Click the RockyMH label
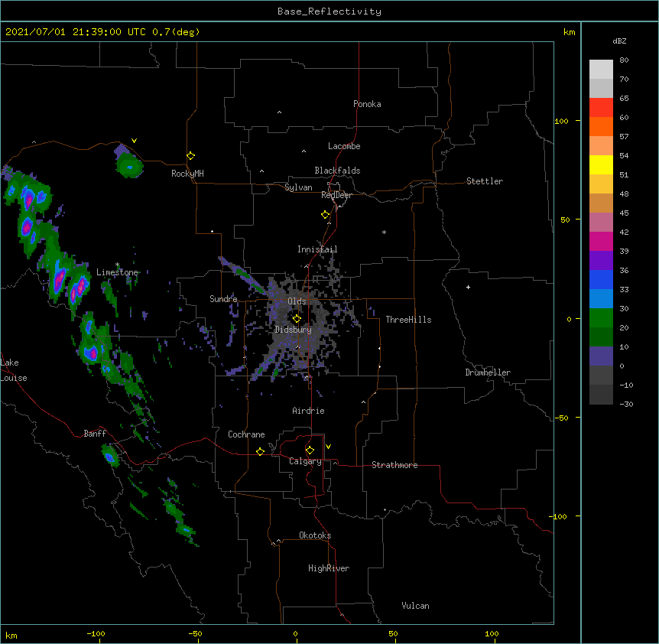Image resolution: width=659 pixels, height=644 pixels. point(187,174)
